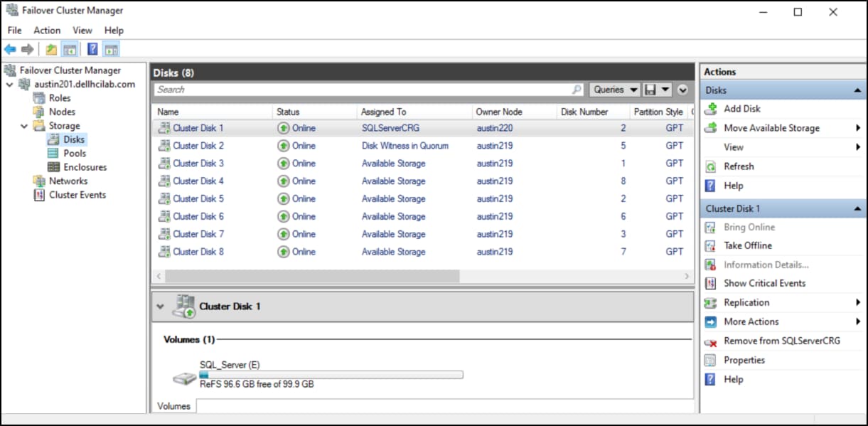
Task: Click the Properties action link
Action: click(x=744, y=360)
